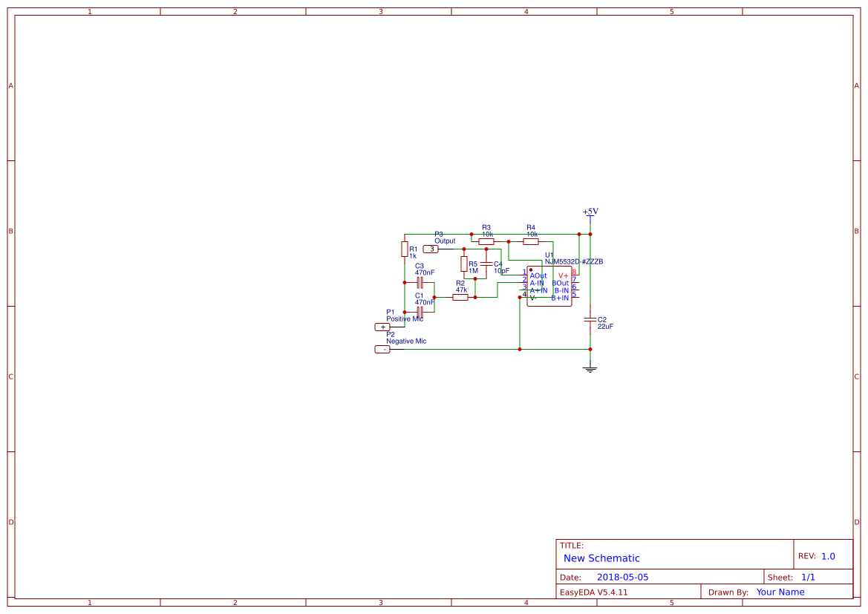Click the sheet number 1/1

point(808,577)
